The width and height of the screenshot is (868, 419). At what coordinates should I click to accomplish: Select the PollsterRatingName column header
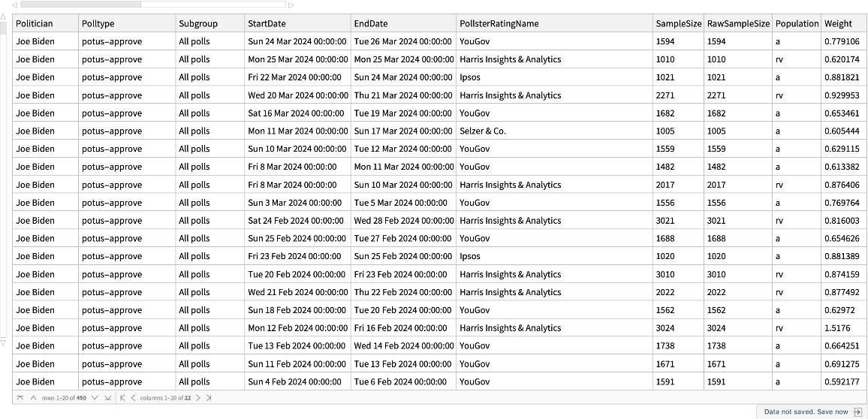(x=499, y=23)
